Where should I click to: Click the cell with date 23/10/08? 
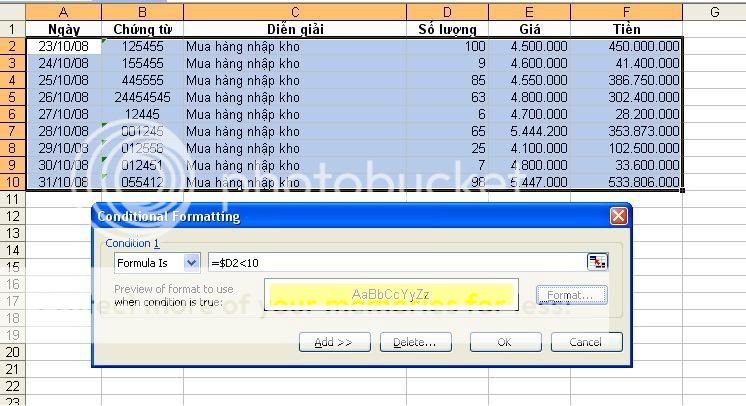coord(64,46)
